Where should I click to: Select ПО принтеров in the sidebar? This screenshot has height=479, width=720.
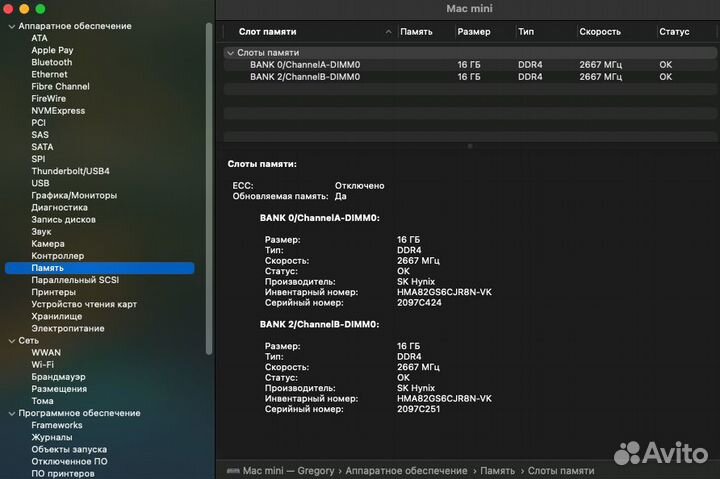click(x=62, y=473)
